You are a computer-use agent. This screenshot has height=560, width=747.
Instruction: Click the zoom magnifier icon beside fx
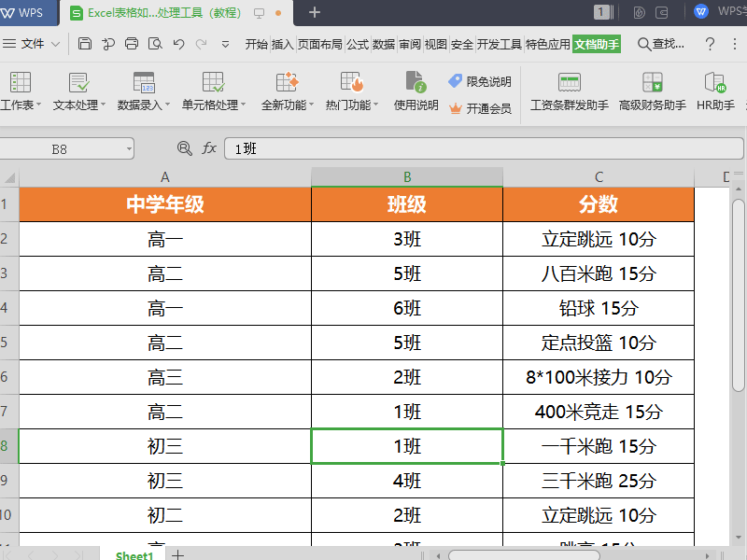(184, 148)
